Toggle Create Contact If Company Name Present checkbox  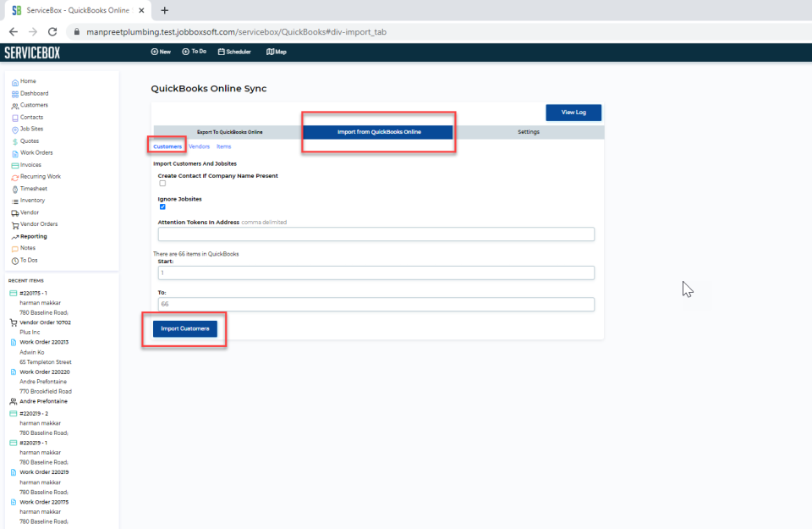click(x=162, y=184)
